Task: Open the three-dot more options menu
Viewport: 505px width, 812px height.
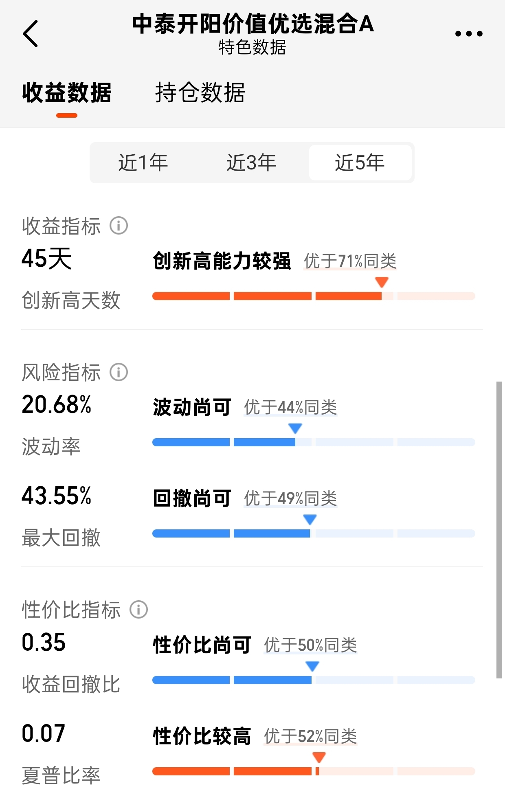Action: [x=469, y=34]
